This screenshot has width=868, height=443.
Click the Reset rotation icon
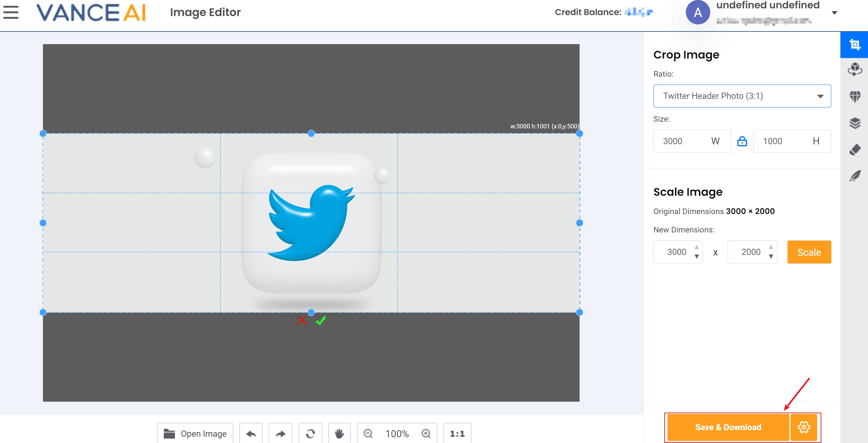tap(310, 434)
